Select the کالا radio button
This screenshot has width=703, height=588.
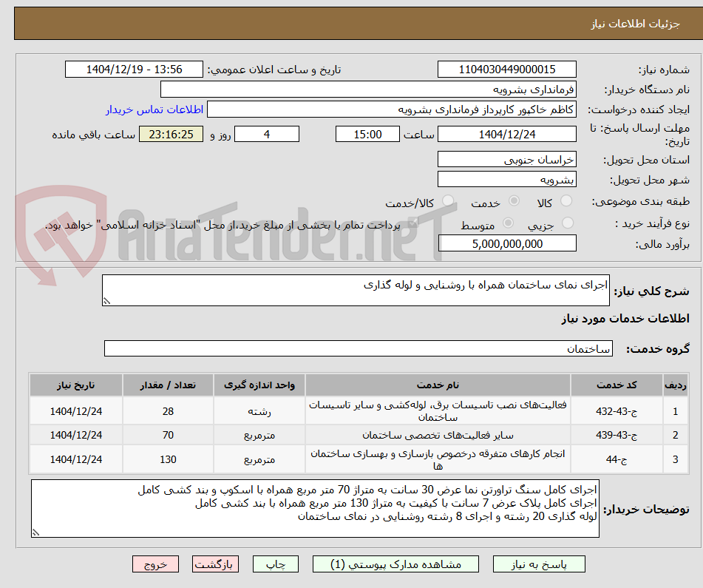point(567,201)
